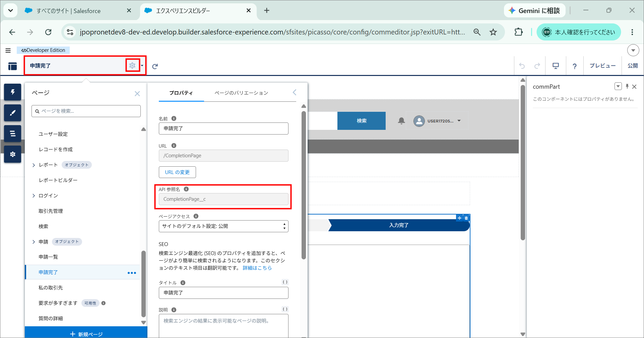Click the ページを検索 search field

point(86,111)
